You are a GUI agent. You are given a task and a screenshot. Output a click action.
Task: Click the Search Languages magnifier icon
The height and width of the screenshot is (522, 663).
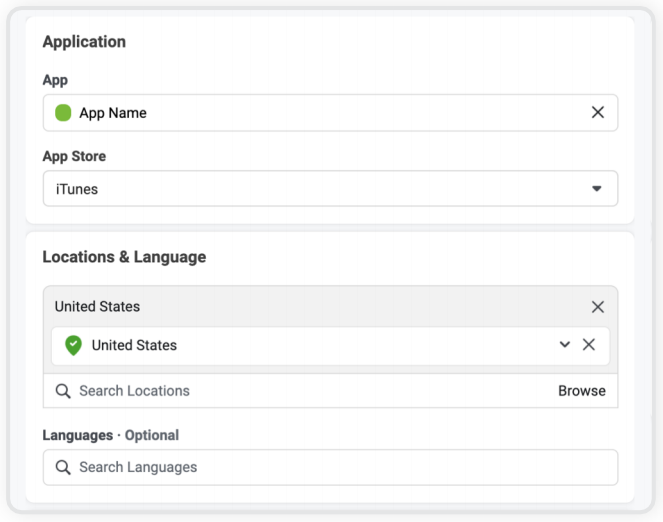63,467
